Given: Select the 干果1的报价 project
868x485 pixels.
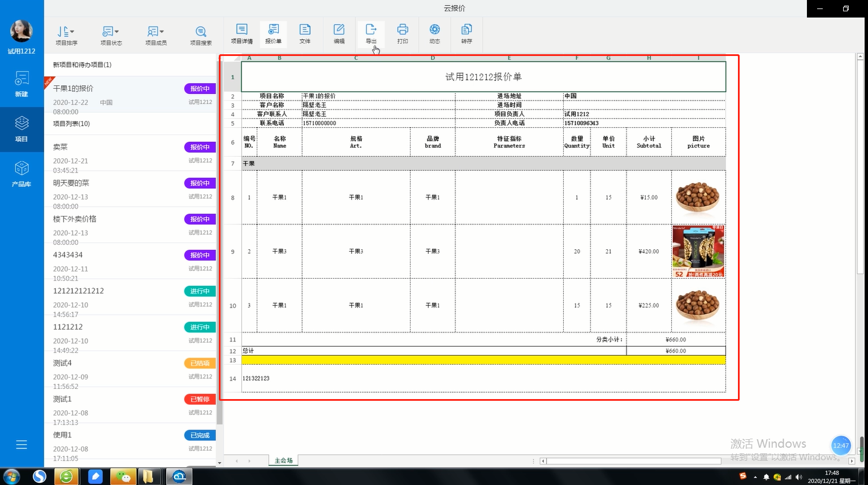Looking at the screenshot, I should point(130,94).
